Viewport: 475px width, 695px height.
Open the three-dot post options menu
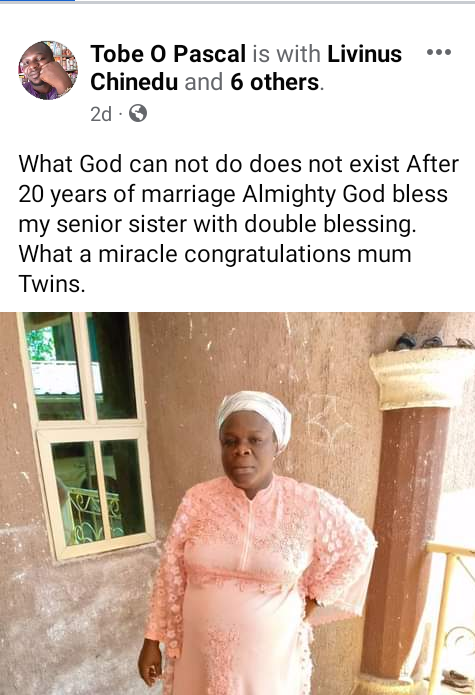(x=439, y=52)
